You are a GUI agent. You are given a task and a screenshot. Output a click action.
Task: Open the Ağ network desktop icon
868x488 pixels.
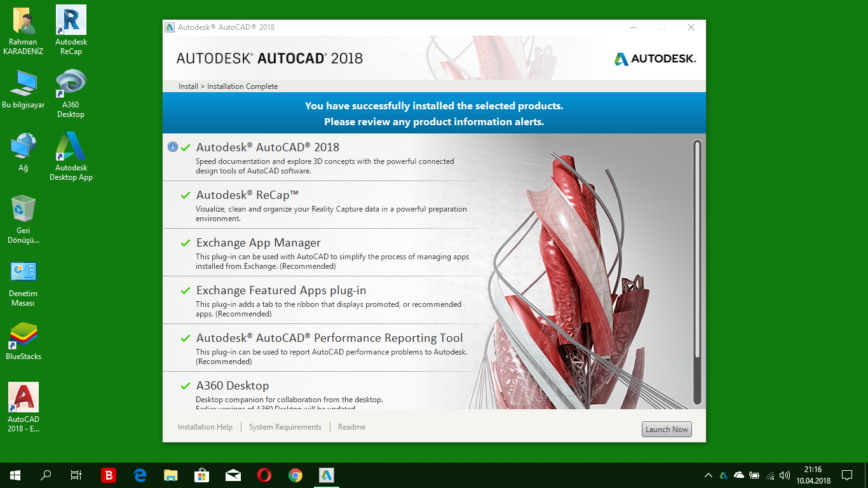click(x=24, y=151)
